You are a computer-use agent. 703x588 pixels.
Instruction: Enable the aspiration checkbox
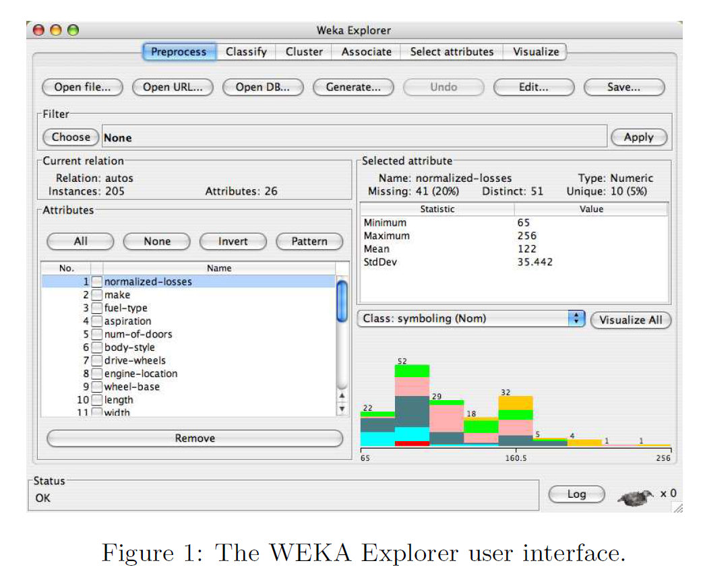(97, 321)
